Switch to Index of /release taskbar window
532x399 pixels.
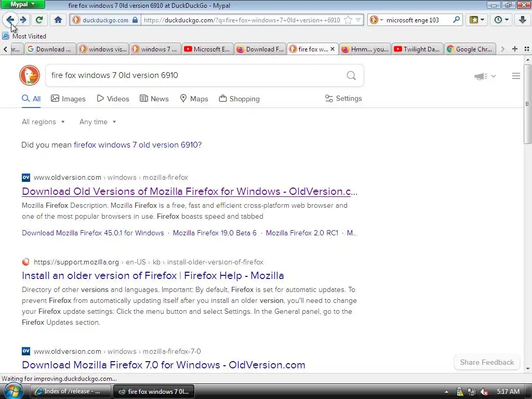[71, 392]
